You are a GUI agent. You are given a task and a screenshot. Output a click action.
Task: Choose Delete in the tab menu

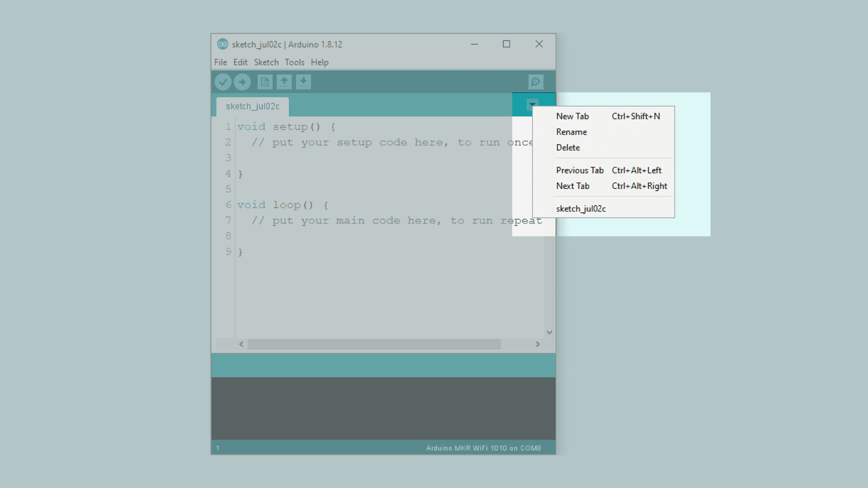coord(568,147)
